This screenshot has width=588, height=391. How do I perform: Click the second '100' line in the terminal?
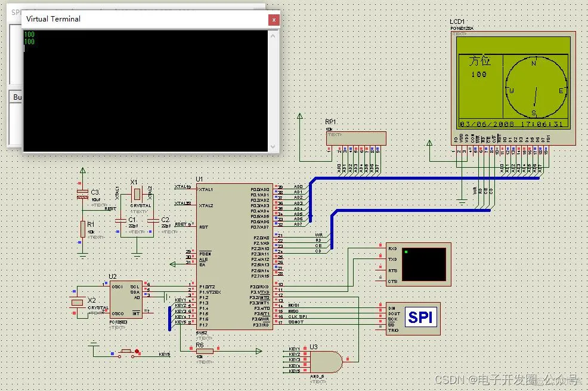coord(29,42)
